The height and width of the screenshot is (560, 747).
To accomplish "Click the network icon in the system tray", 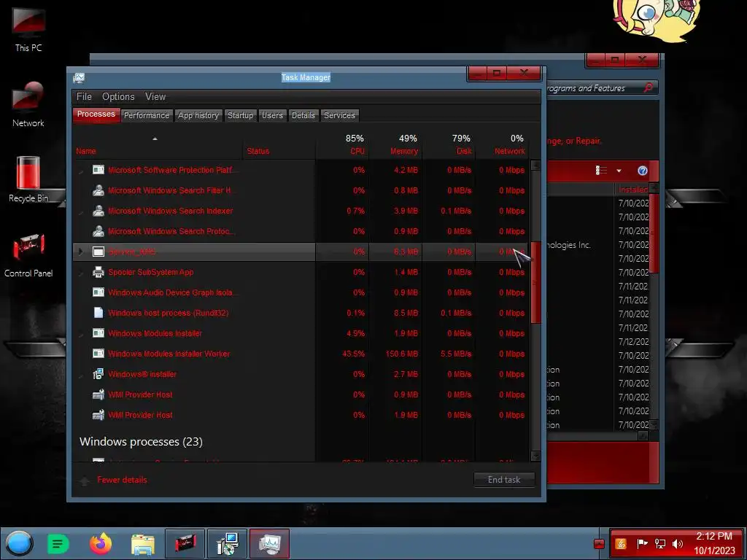I will (659, 544).
